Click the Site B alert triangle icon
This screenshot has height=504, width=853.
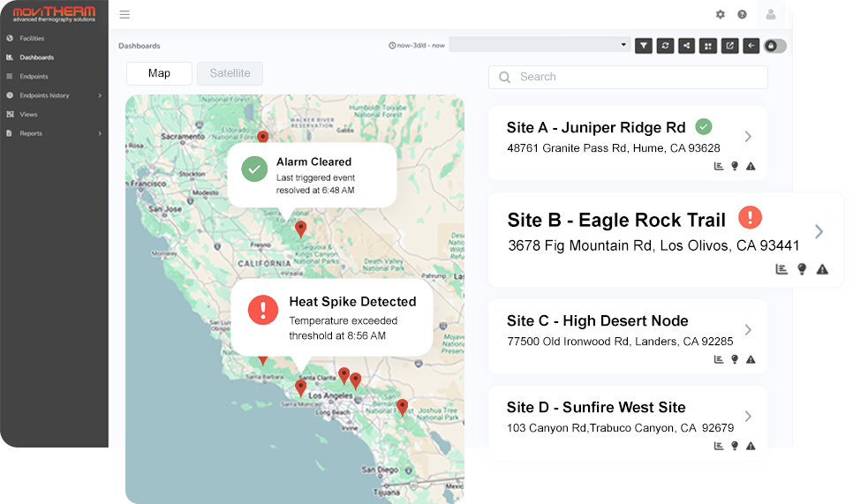[822, 269]
